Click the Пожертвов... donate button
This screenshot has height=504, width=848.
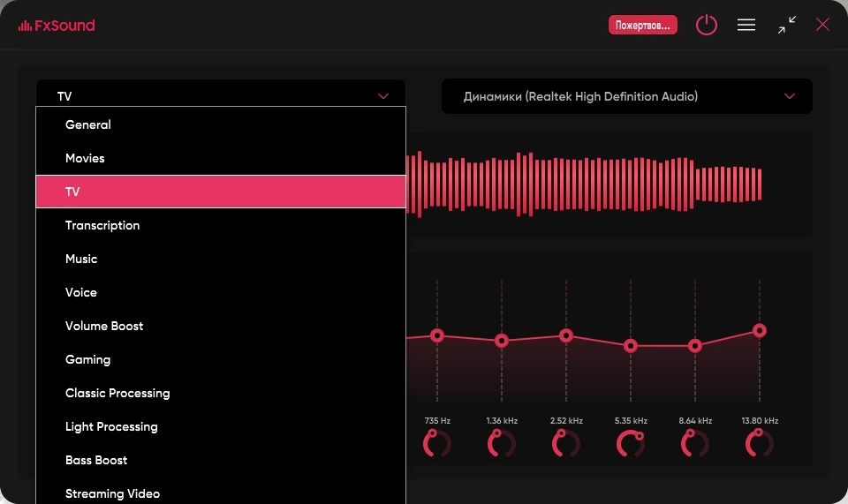pos(642,26)
